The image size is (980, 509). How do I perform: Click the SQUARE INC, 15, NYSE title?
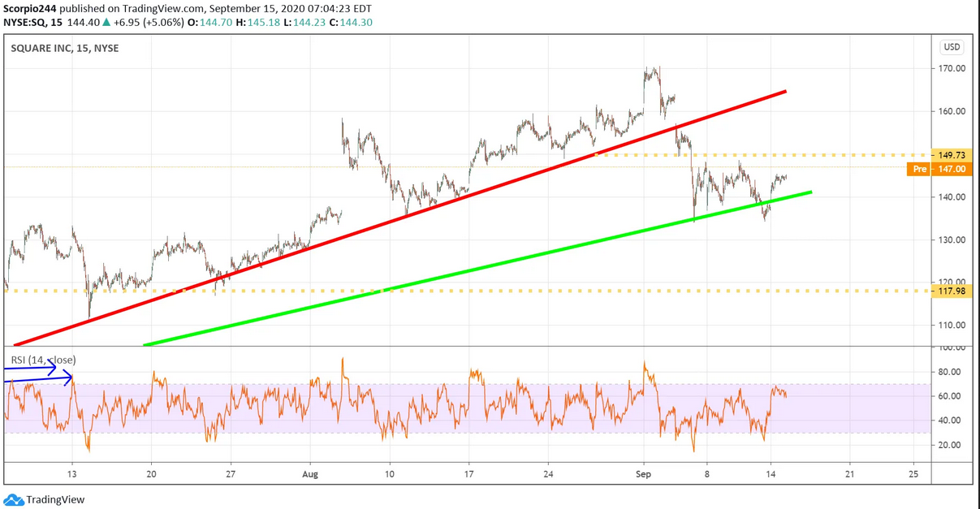(65, 49)
